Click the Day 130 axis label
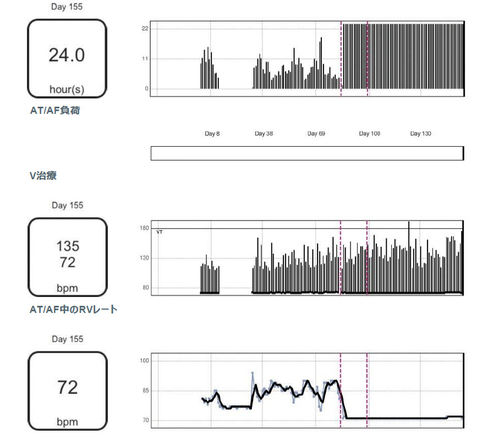The height and width of the screenshot is (440, 504). (421, 134)
